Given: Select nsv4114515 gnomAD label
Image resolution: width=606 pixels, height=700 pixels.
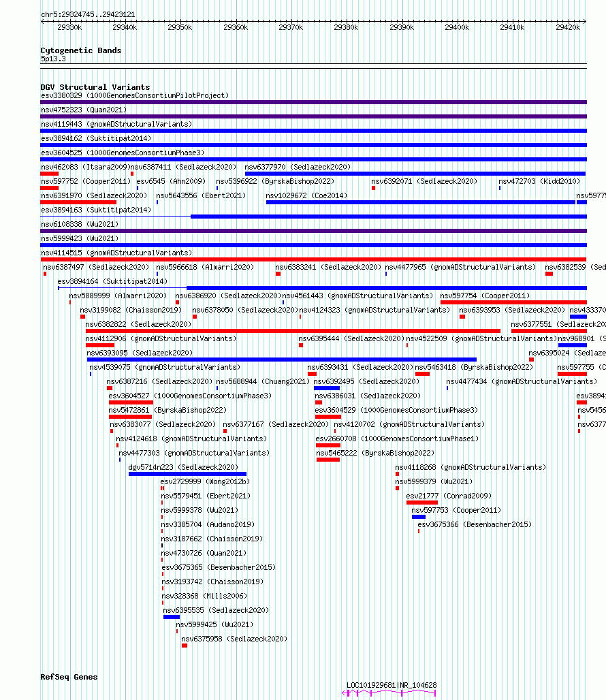Looking at the screenshot, I should click(116, 253).
